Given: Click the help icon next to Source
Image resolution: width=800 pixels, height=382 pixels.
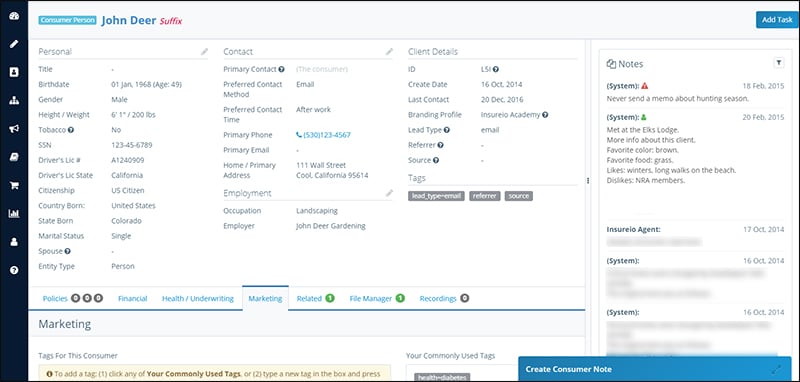Looking at the screenshot, I should click(x=436, y=160).
